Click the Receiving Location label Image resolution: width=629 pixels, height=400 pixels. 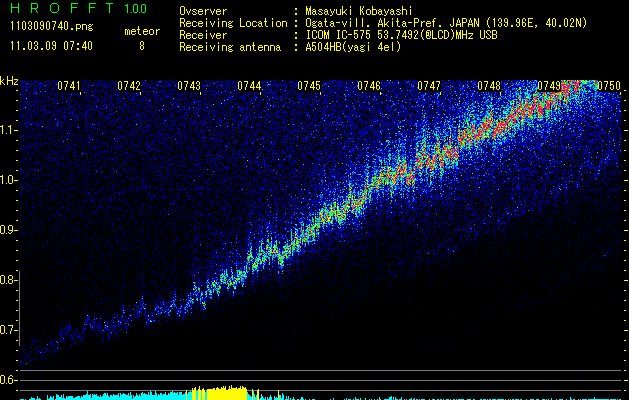pos(233,23)
